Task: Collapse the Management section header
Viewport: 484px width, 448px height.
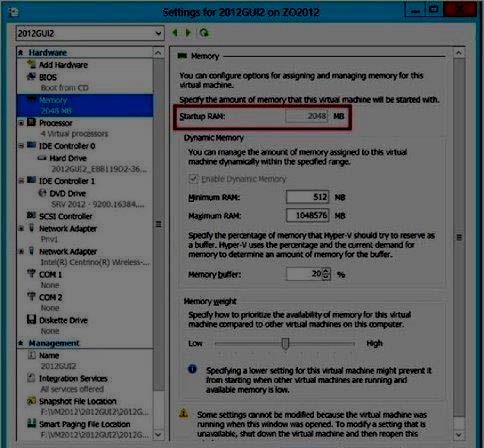Action: 21,343
